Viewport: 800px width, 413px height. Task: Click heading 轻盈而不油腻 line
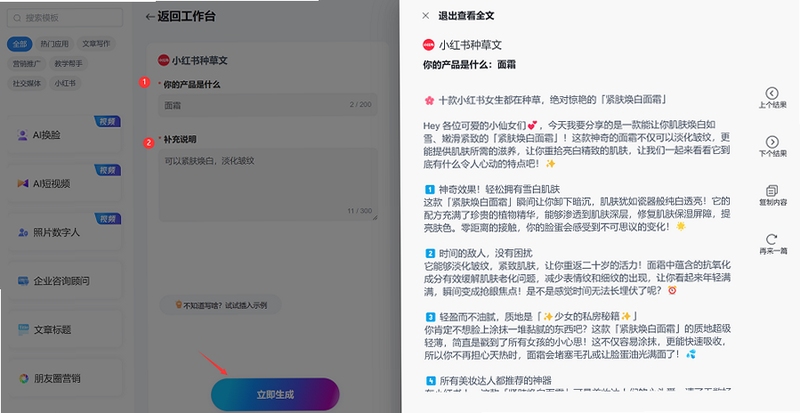click(531, 317)
